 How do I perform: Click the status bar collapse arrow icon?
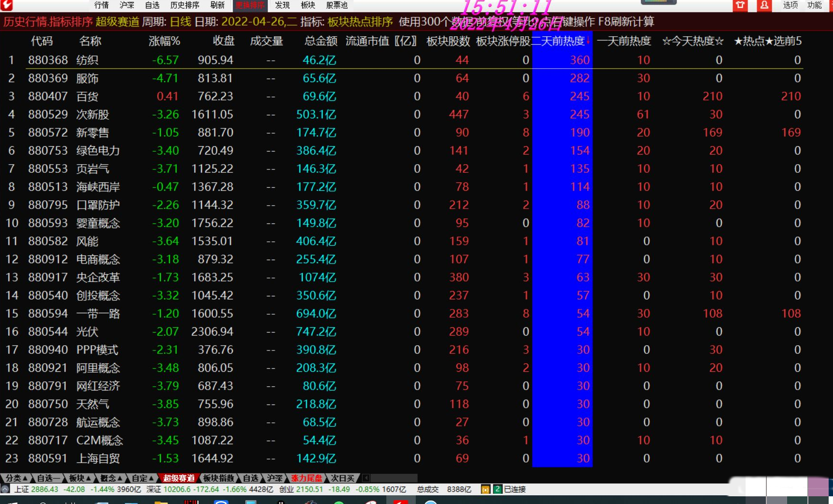5,490
